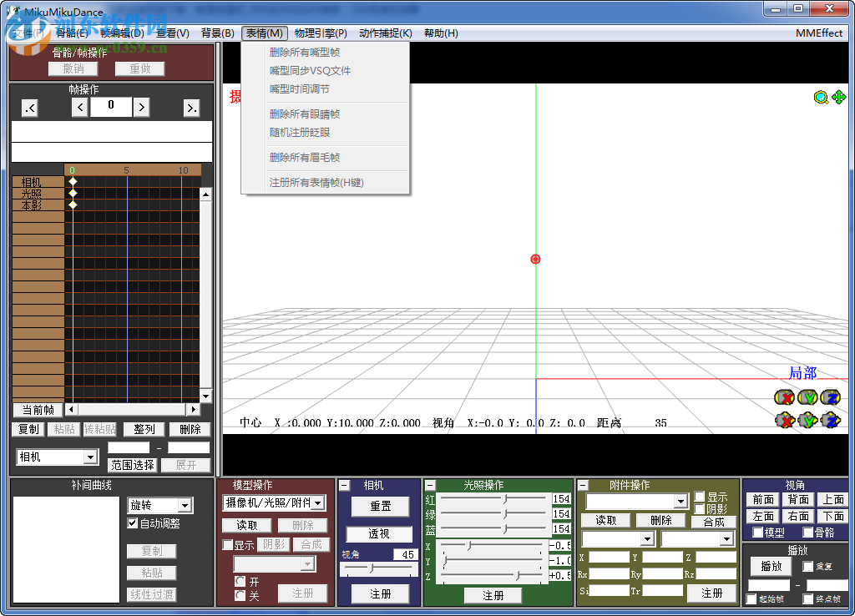
Task: Enable the 骨骼 checkbox in 视角 panel
Action: (807, 533)
